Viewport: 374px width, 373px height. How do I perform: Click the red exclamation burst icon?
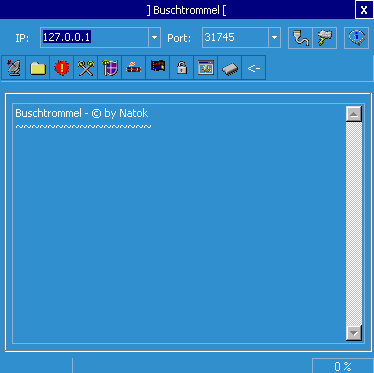(62, 68)
